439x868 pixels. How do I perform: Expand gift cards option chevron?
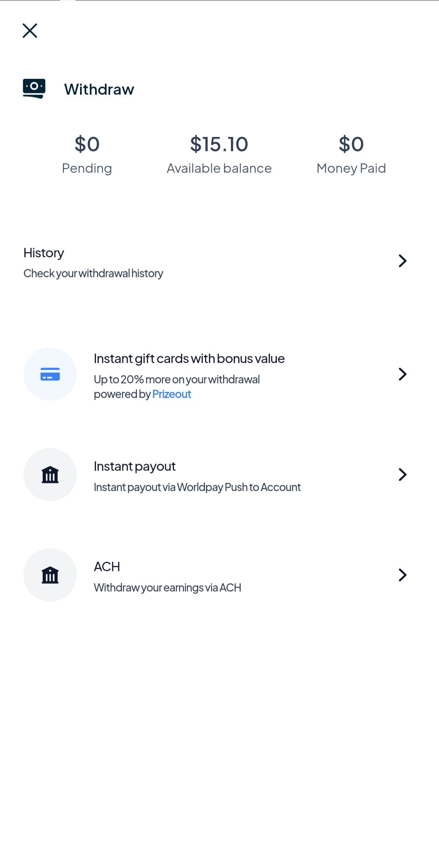(402, 374)
